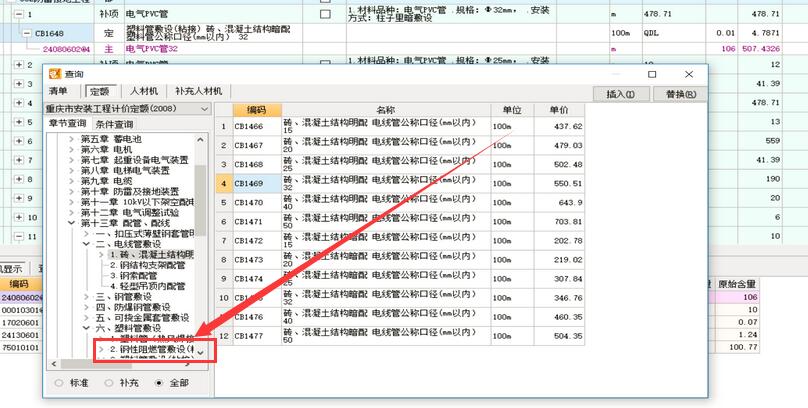
Task: Expand the 第六章 电机 tree node
Action: click(72, 149)
